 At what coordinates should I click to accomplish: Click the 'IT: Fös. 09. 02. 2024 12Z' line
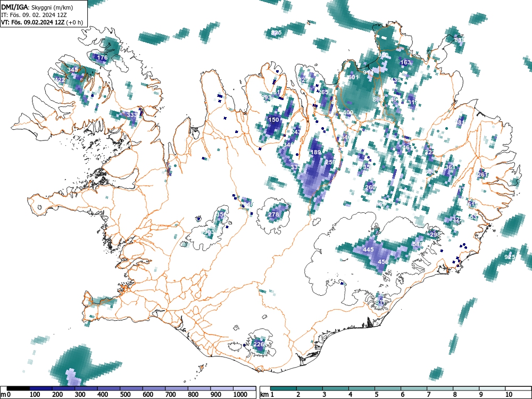pyautogui.click(x=34, y=15)
